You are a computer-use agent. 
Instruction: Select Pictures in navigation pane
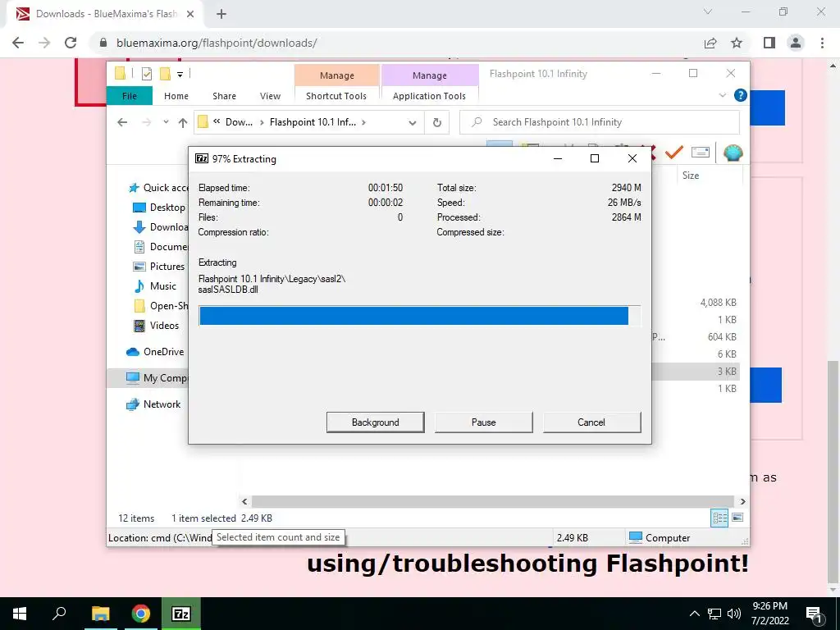[x=159, y=267]
